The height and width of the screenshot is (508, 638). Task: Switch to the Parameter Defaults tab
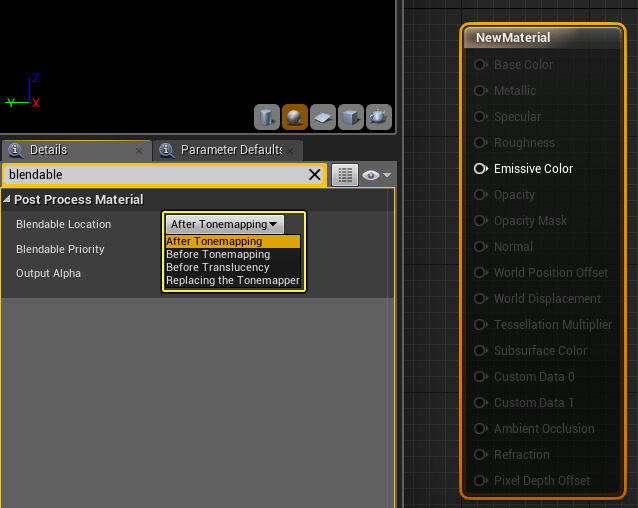pyautogui.click(x=229, y=150)
